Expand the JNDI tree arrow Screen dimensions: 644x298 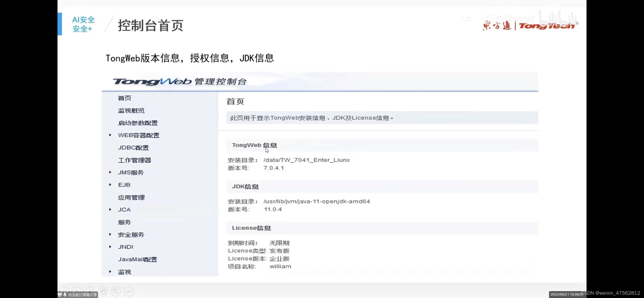(x=110, y=247)
